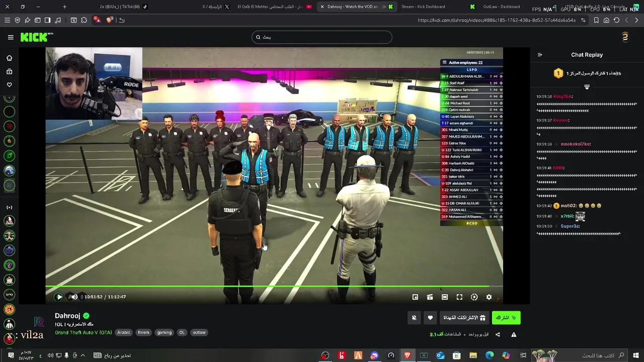
Task: Switch to the TikTok browser tab
Action: coord(123,7)
